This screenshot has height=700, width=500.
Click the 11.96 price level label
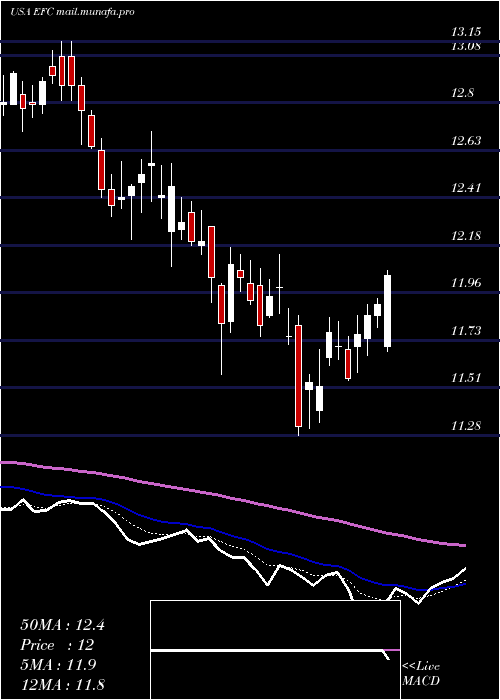(x=466, y=283)
